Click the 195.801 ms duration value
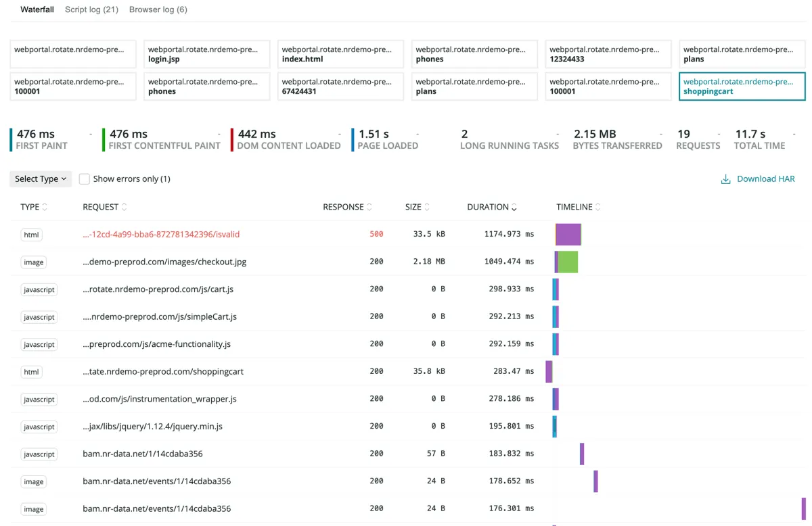Screen dimensions: 812x526 point(512,427)
